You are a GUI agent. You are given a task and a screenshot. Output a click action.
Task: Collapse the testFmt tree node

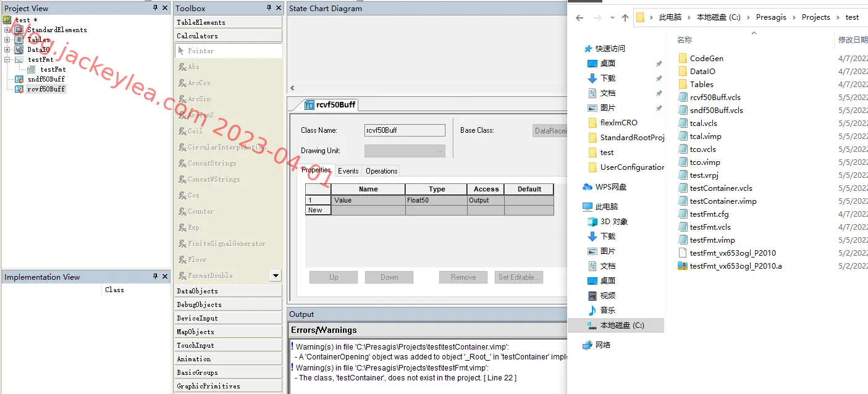(7, 60)
